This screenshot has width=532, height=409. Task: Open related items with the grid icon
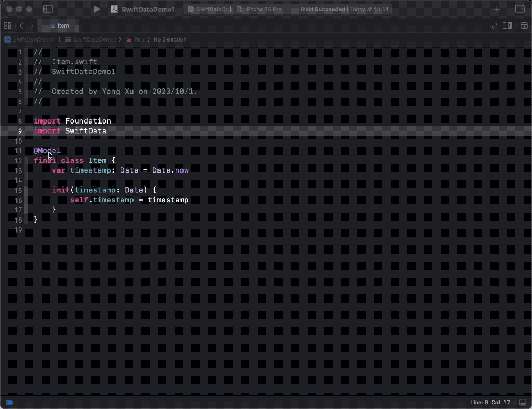pyautogui.click(x=7, y=25)
